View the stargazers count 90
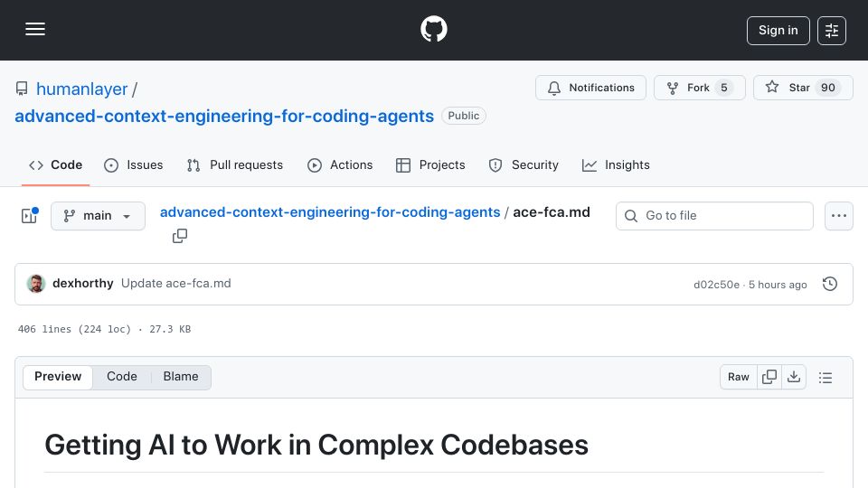Viewport: 868px width, 488px height. pyautogui.click(x=827, y=88)
